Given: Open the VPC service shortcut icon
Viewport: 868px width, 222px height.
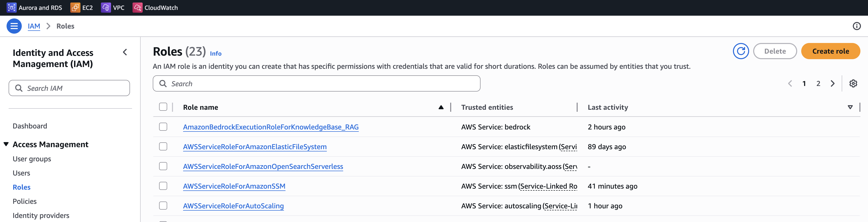Looking at the screenshot, I should [106, 7].
